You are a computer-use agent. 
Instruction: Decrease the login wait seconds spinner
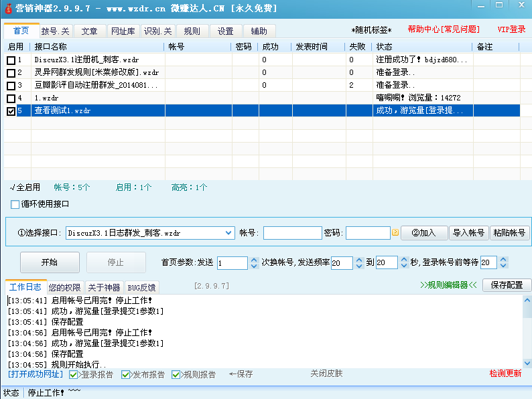click(504, 266)
